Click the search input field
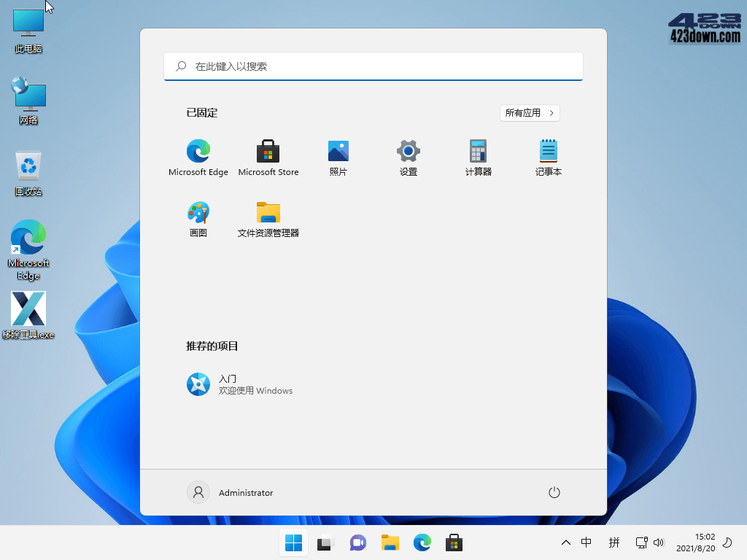The height and width of the screenshot is (560, 747). pyautogui.click(x=373, y=66)
